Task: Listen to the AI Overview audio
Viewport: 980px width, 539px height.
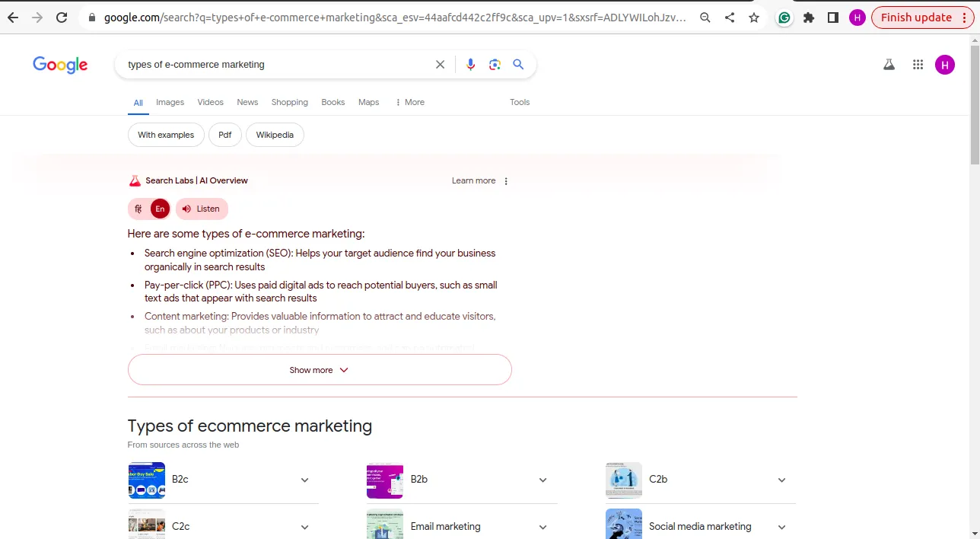Action: click(x=202, y=209)
